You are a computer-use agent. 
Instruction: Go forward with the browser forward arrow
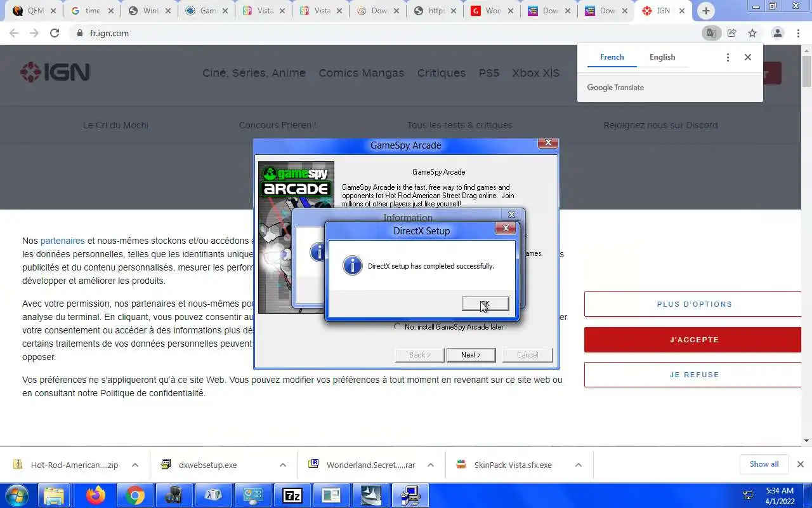point(34,33)
